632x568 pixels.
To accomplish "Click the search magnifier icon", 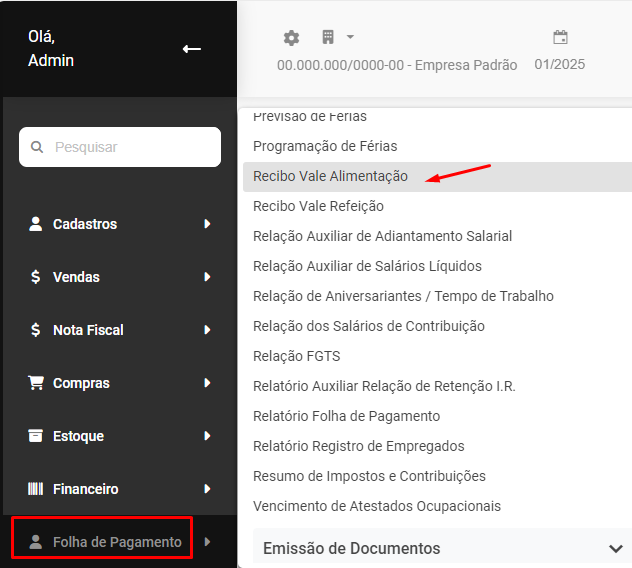I will point(37,147).
